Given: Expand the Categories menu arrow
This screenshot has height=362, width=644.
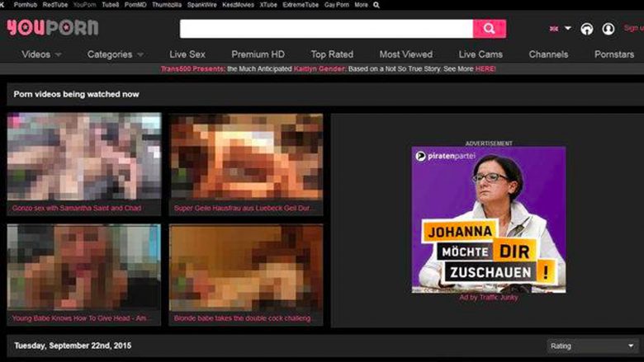Looking at the screenshot, I should click(x=140, y=54).
